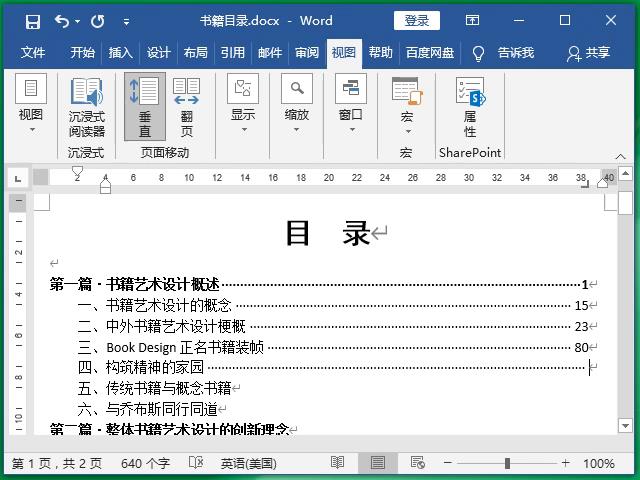Click the Save icon in the title bar
Screen dimensions: 640x480
pos(33,21)
